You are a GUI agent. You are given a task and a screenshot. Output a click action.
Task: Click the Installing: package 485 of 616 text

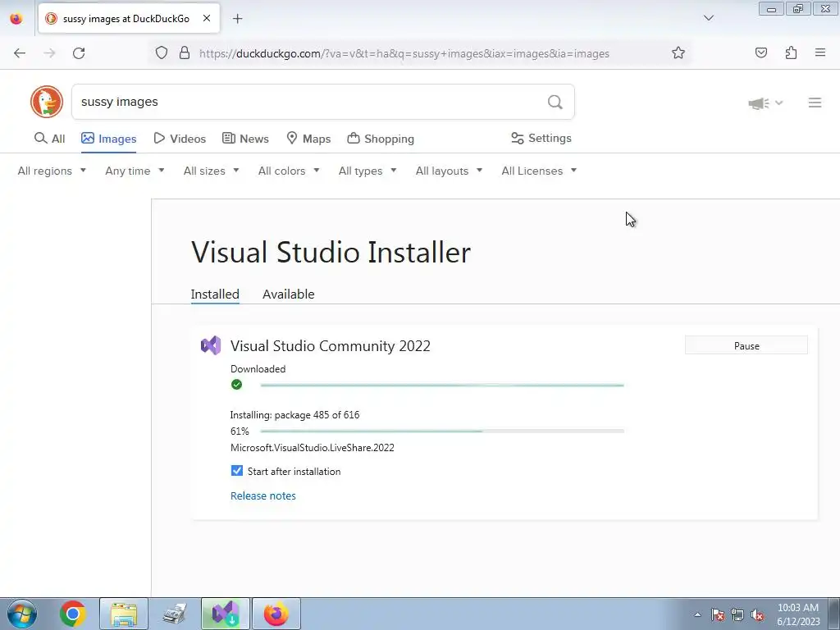click(294, 415)
